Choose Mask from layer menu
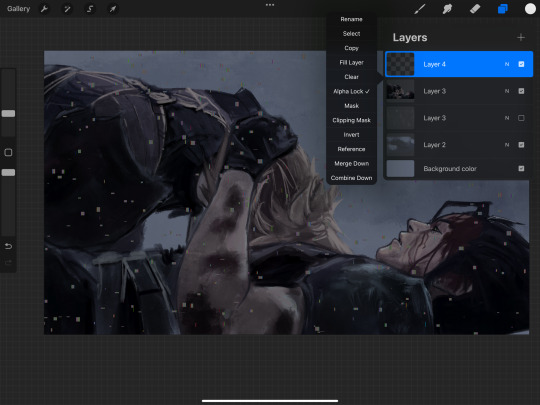Viewport: 540px width, 405px height. pos(351,106)
